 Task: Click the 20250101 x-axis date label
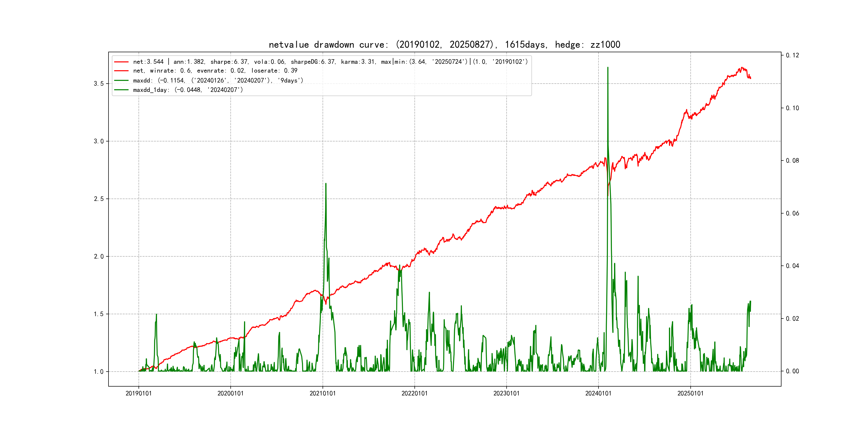[690, 394]
